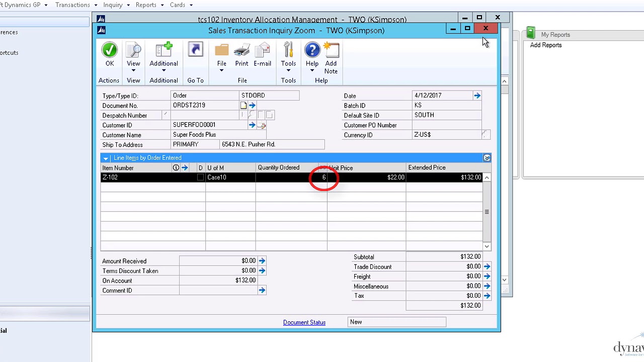This screenshot has width=644, height=362.
Task: Select the Z-102 item number cell
Action: pyautogui.click(x=149, y=177)
